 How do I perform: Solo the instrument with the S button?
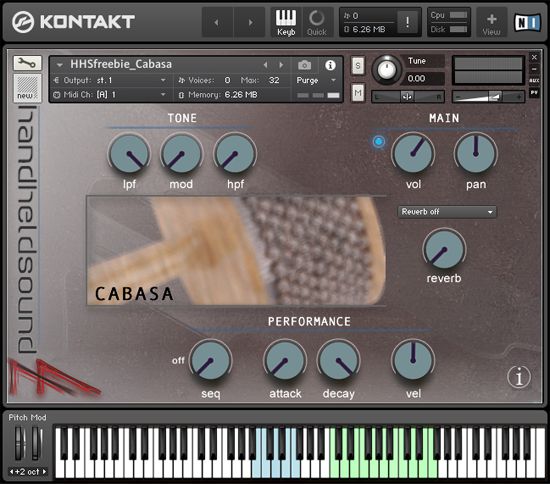click(357, 66)
